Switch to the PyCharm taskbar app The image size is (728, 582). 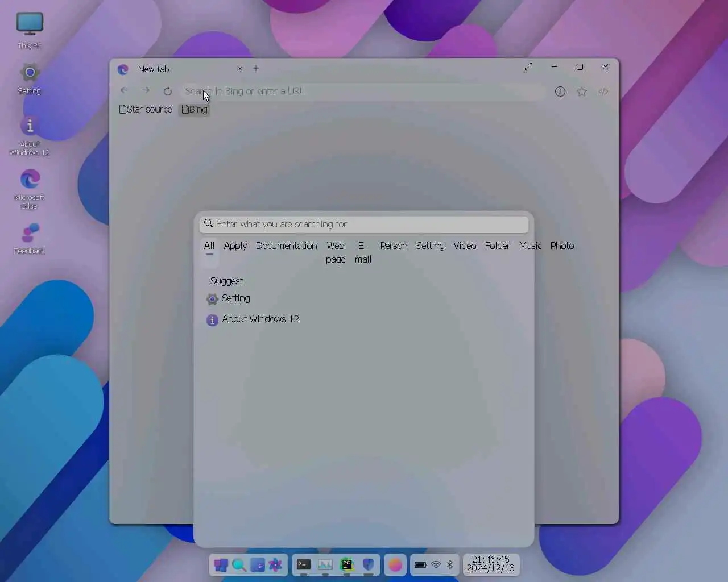[347, 565]
